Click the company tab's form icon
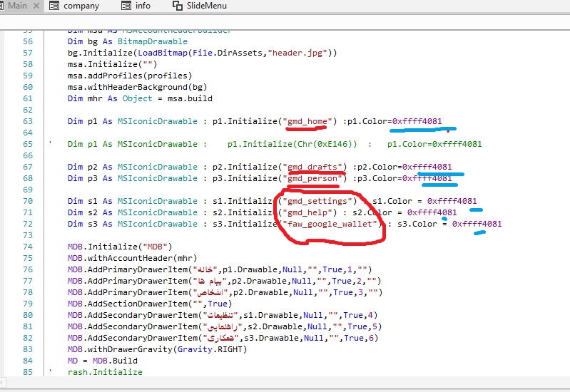This screenshot has width=570, height=392. point(54,6)
